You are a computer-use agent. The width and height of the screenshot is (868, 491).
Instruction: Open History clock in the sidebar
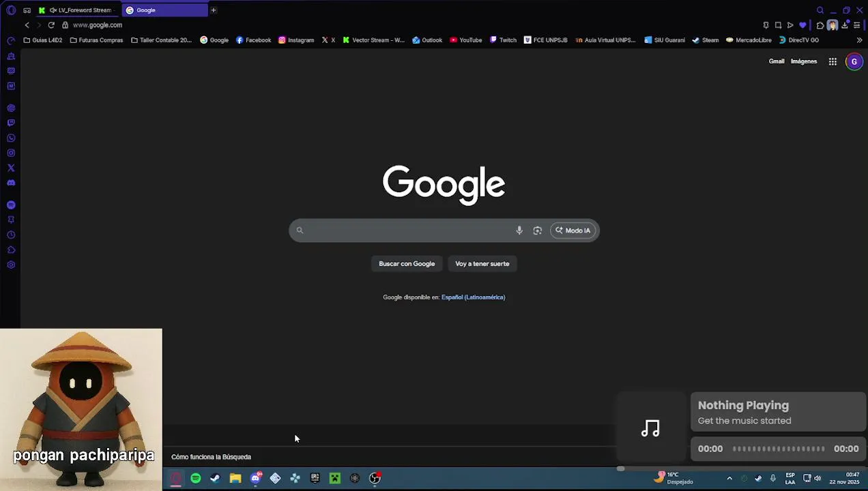pos(11,235)
